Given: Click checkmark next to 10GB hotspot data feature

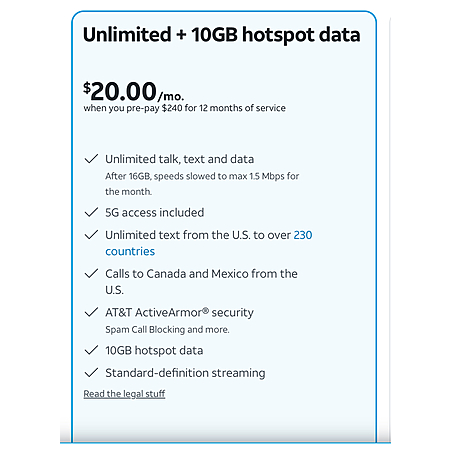Looking at the screenshot, I should click(91, 350).
